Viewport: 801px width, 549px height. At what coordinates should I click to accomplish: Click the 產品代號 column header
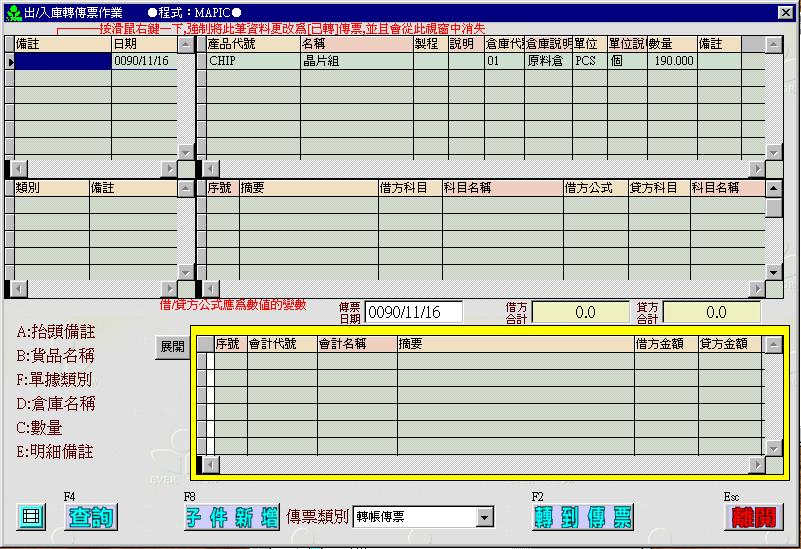[251, 44]
